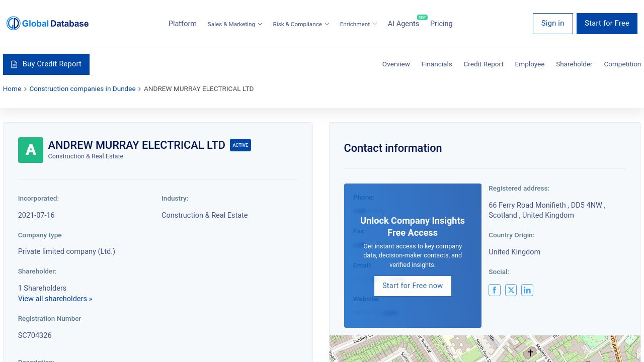Click the Buy Credit Report button

click(46, 64)
